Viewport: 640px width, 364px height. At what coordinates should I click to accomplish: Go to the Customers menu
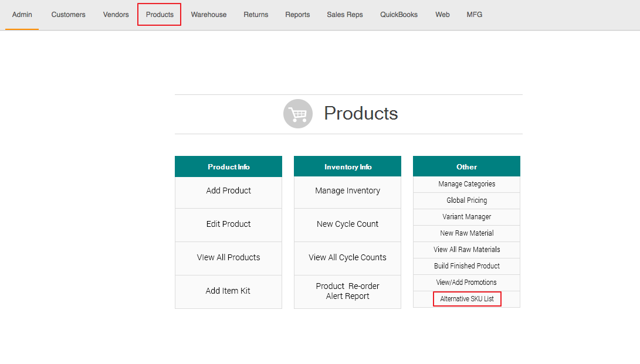point(68,15)
